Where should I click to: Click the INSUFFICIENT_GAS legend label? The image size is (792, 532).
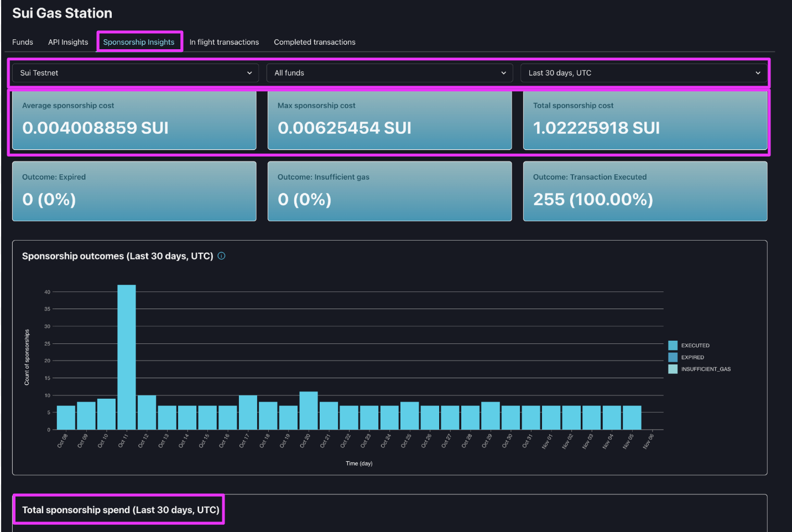coord(706,369)
